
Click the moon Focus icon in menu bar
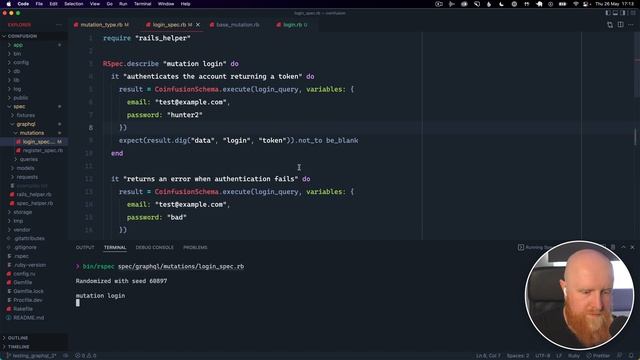(502, 4)
